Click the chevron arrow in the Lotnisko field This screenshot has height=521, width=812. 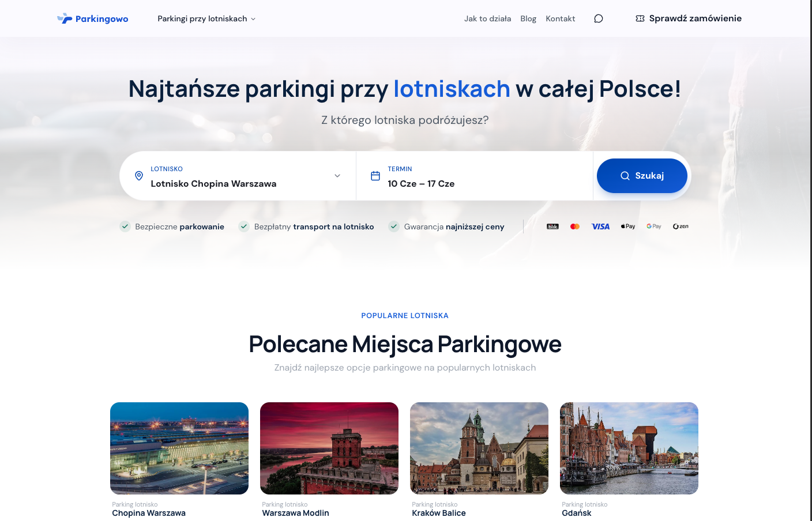point(337,176)
